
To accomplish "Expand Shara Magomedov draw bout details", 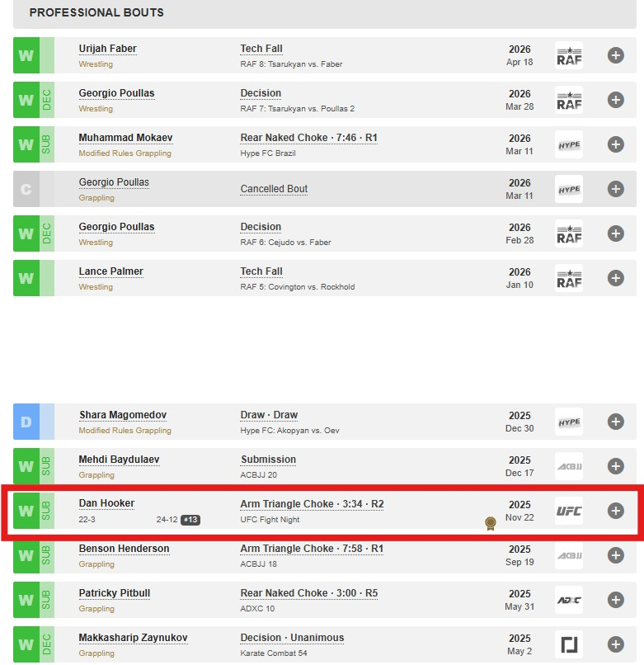I will (x=615, y=422).
